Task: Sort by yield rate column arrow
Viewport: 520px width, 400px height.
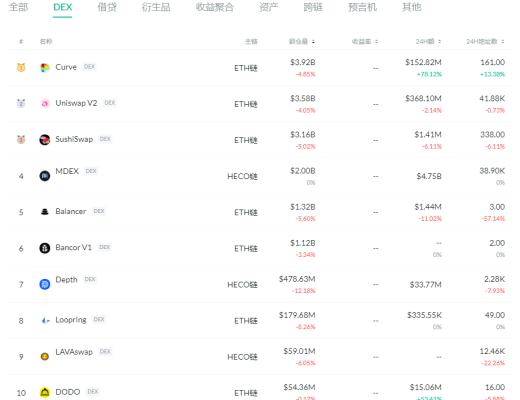Action: (376, 42)
